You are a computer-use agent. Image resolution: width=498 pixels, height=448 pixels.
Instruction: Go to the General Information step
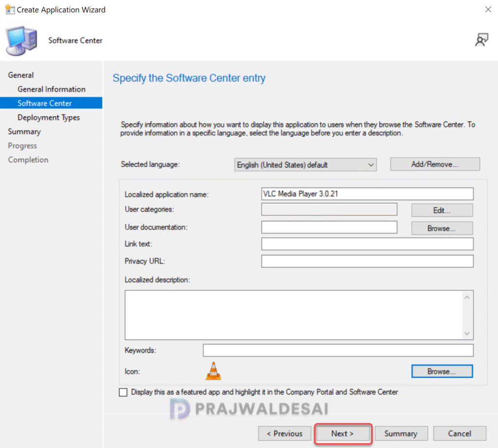click(x=52, y=89)
